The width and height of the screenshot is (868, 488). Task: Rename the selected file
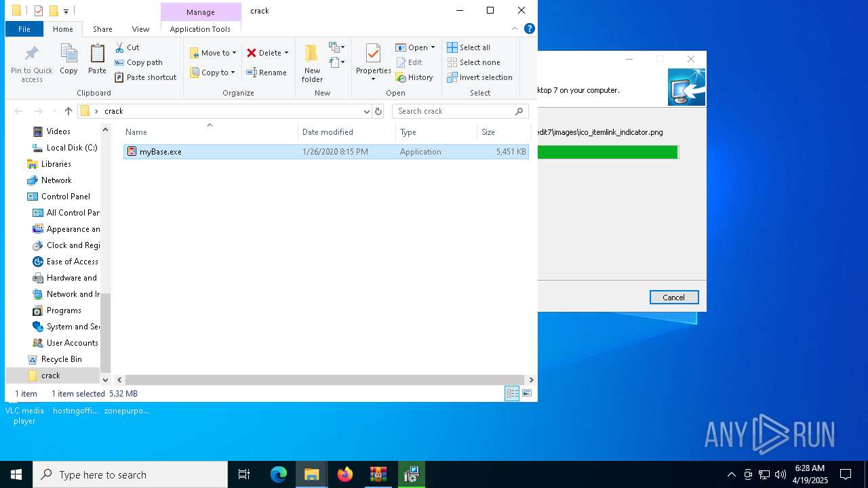[x=267, y=73]
